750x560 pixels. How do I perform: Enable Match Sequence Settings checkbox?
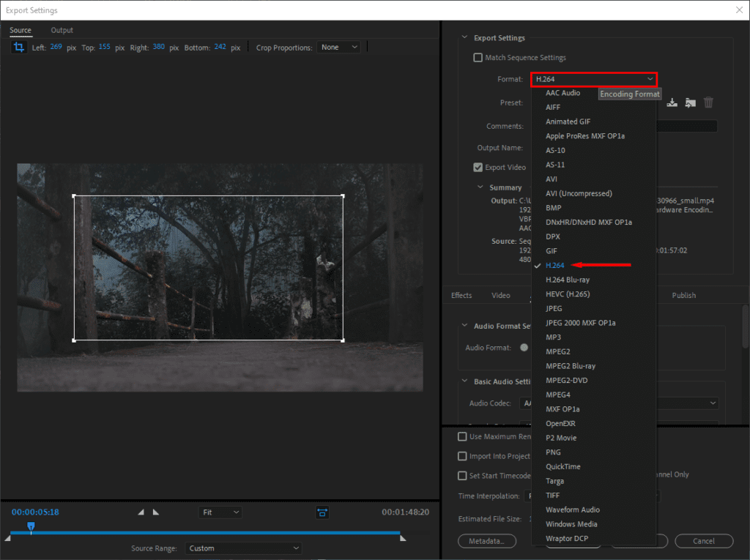point(478,58)
